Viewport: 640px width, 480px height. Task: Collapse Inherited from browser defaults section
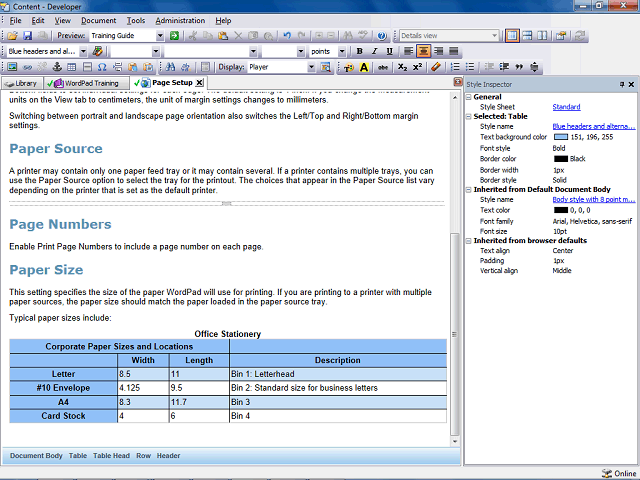(469, 241)
